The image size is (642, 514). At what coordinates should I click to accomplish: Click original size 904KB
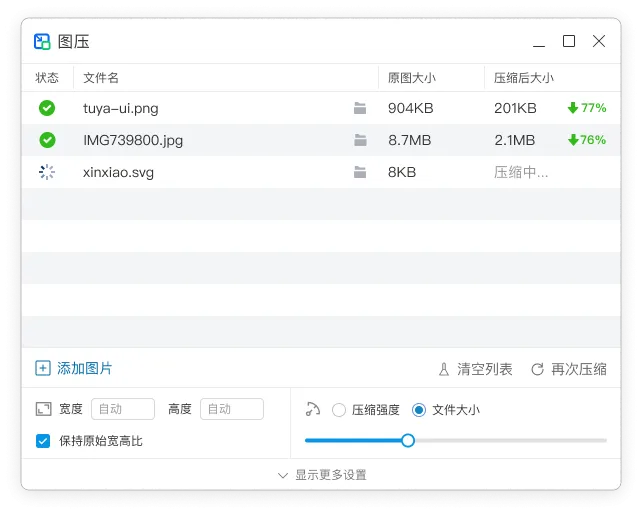click(x=411, y=108)
